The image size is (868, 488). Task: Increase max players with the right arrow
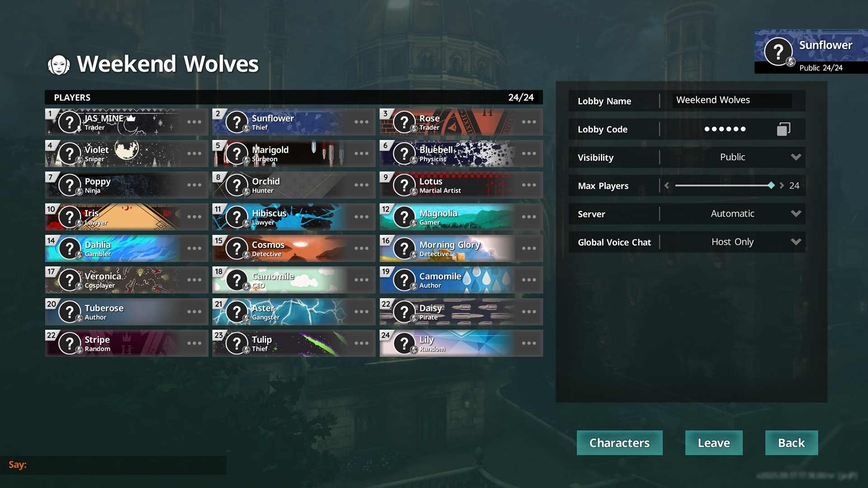[x=782, y=186]
